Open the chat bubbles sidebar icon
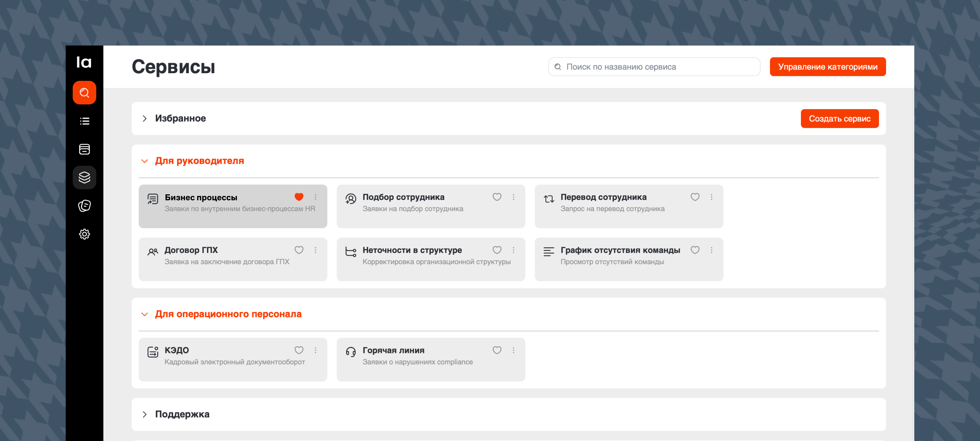The height and width of the screenshot is (441, 980). 84,206
